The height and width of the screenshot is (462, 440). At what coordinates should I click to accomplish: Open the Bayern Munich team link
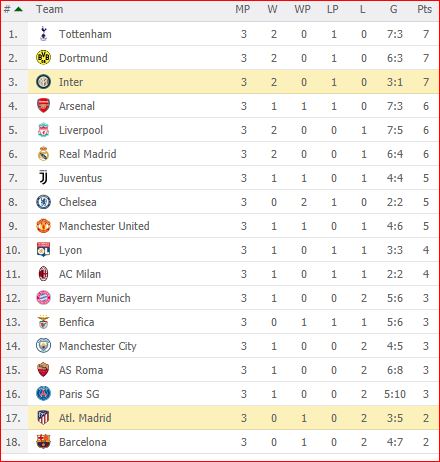click(95, 298)
